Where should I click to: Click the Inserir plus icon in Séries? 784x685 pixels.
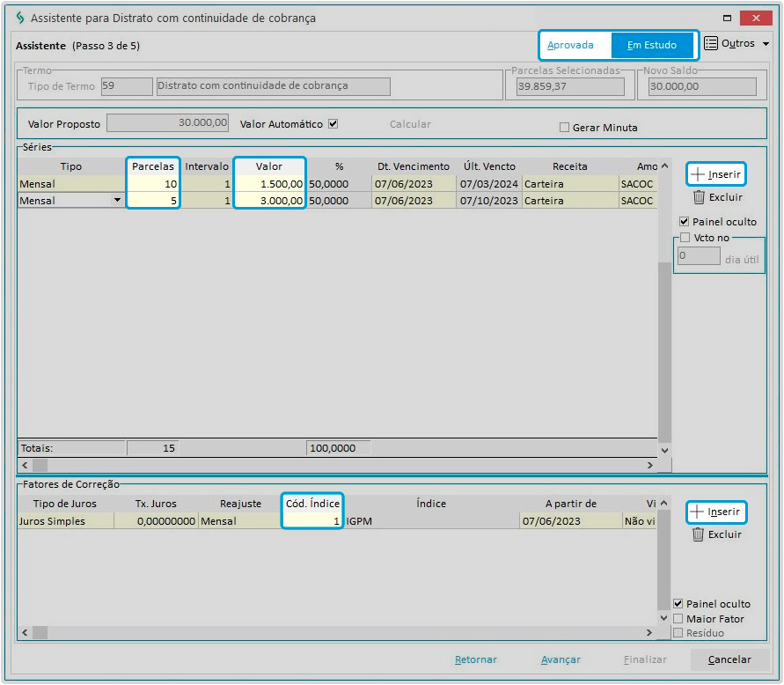[699, 174]
